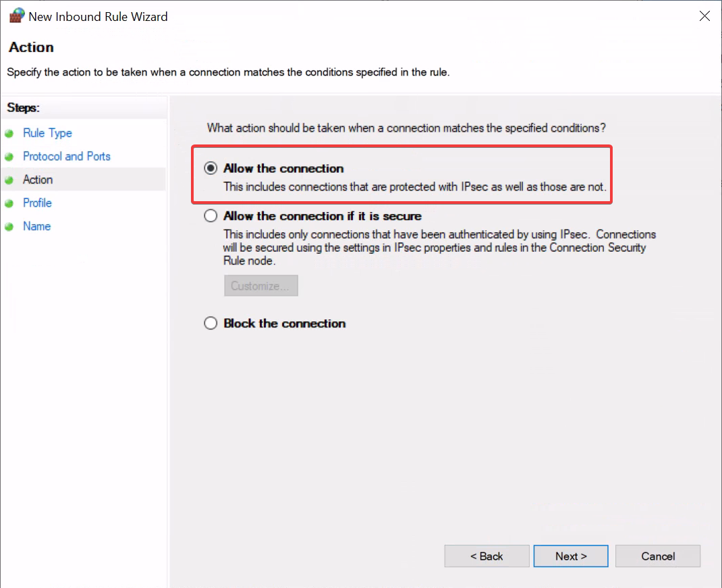Go to Protocol and Ports step
Viewport: 722px width, 588px height.
click(x=67, y=156)
